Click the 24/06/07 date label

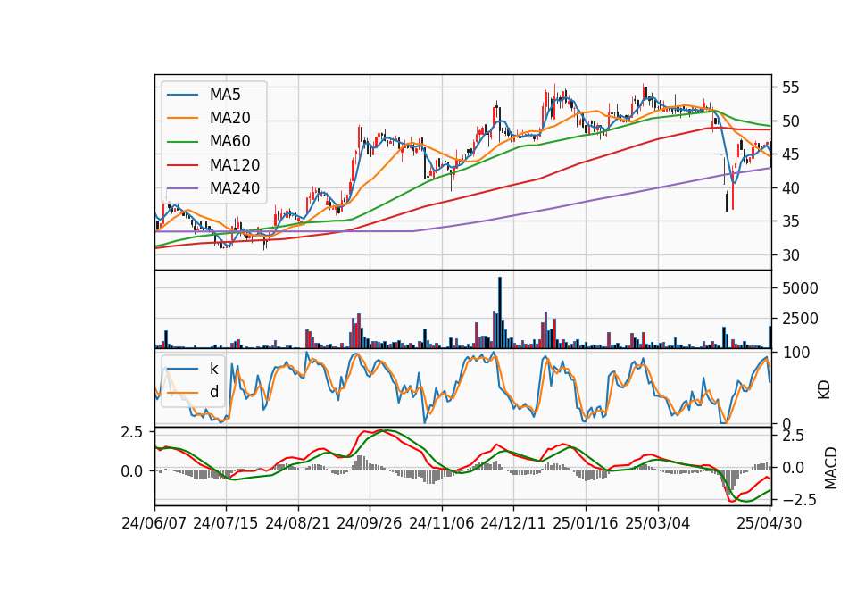(x=154, y=523)
